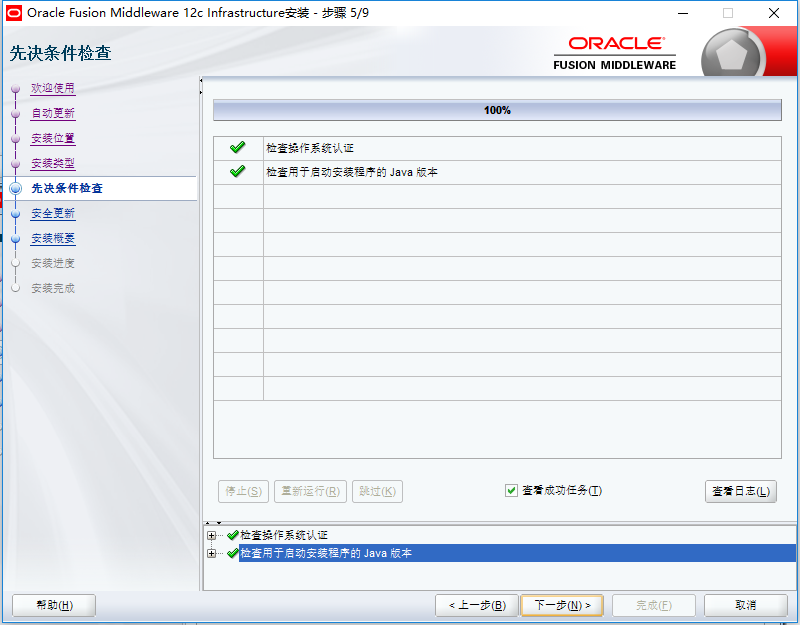800x625 pixels.
Task: Select the 先决条件检查 step
Action: (67, 188)
